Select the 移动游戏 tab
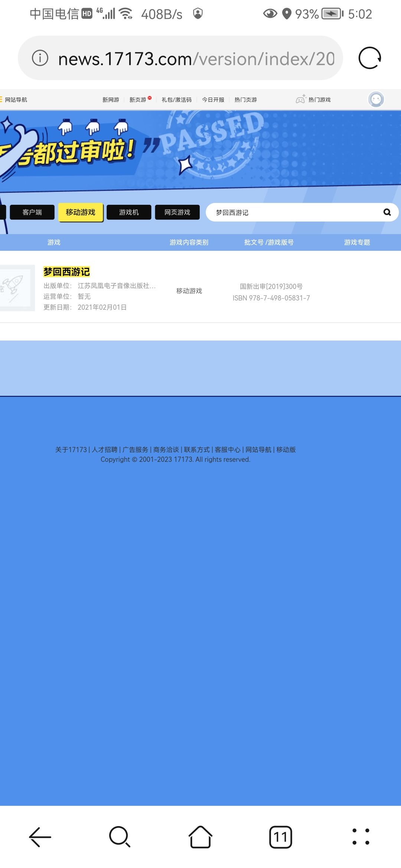The height and width of the screenshot is (868, 401). point(81,212)
